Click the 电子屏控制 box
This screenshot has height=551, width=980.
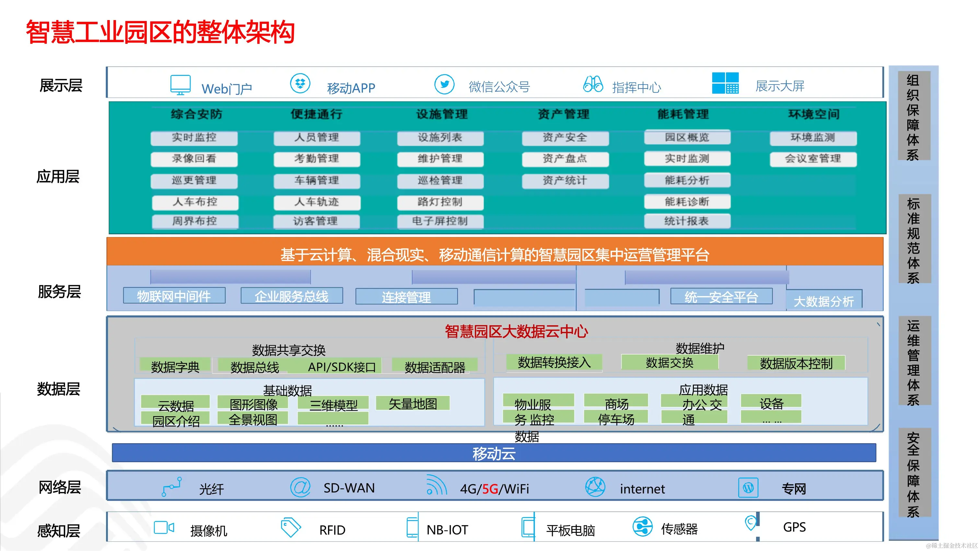(x=440, y=221)
